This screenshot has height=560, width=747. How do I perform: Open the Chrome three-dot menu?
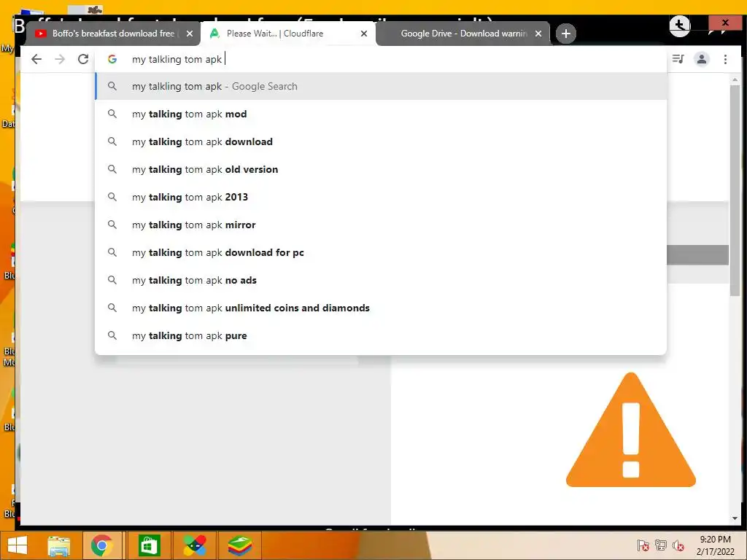pos(725,59)
